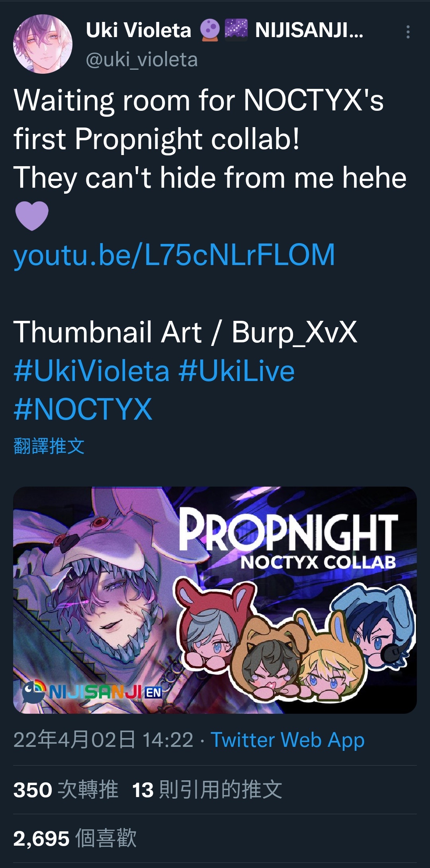430x868 pixels.
Task: View the 350 retweets list
Action: point(66,789)
